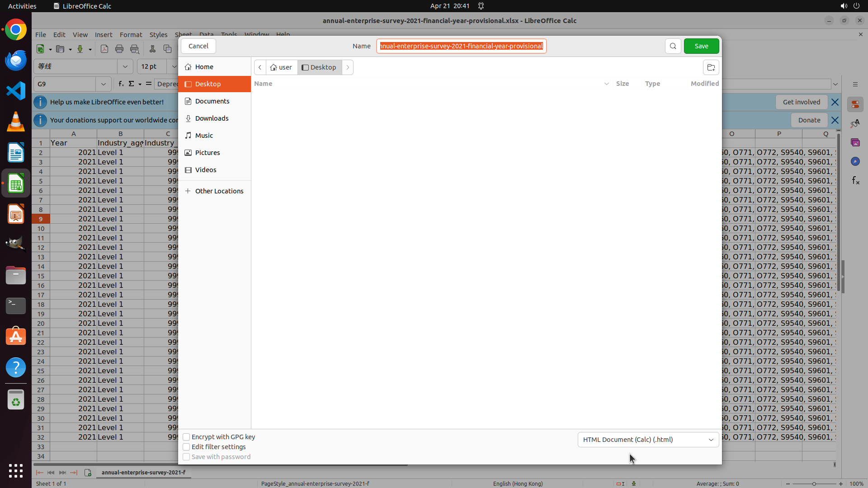Enable Encrypt with GPG key checkbox

(x=186, y=437)
